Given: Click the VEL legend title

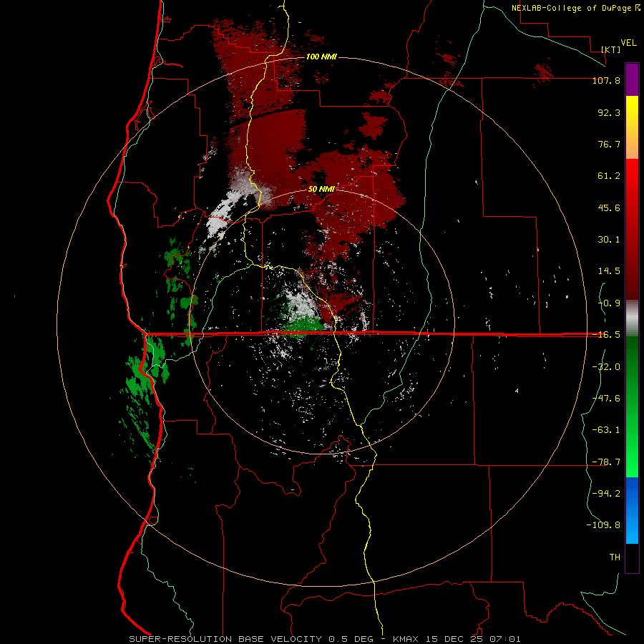Looking at the screenshot, I should pyautogui.click(x=628, y=43).
